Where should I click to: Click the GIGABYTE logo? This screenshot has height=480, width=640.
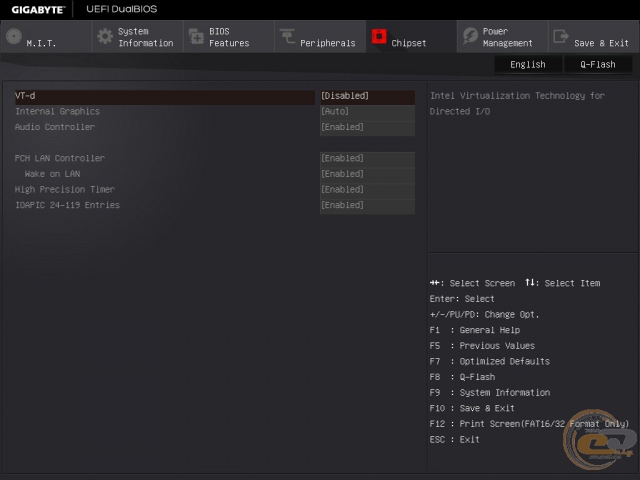pyautogui.click(x=38, y=10)
